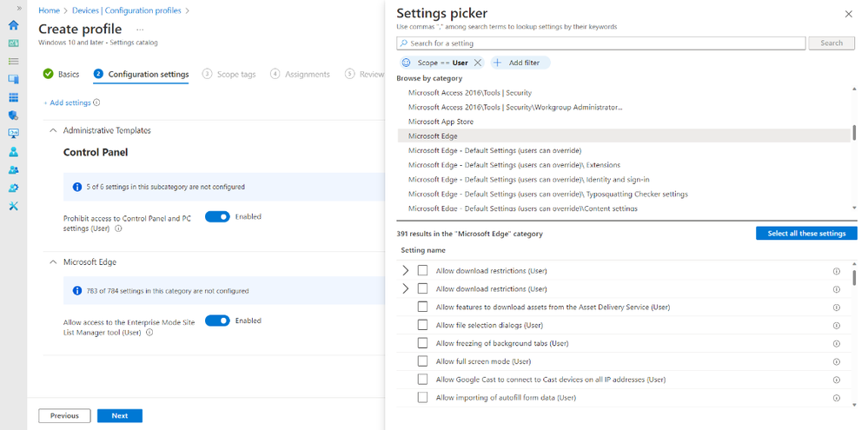Check Allow full screen mode checkbox
The height and width of the screenshot is (430, 868).
423,361
